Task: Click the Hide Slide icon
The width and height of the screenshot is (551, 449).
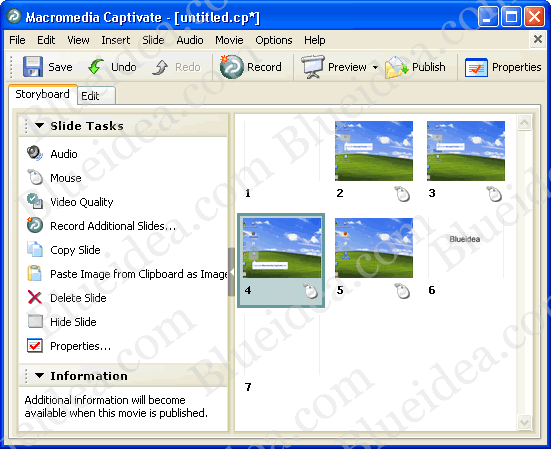Action: 35,321
